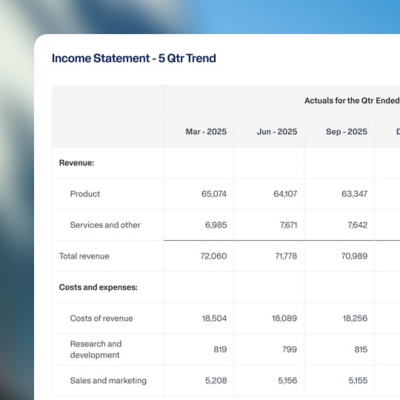400x400 pixels.
Task: Select the Mar - 2025 column header
Action: point(206,132)
